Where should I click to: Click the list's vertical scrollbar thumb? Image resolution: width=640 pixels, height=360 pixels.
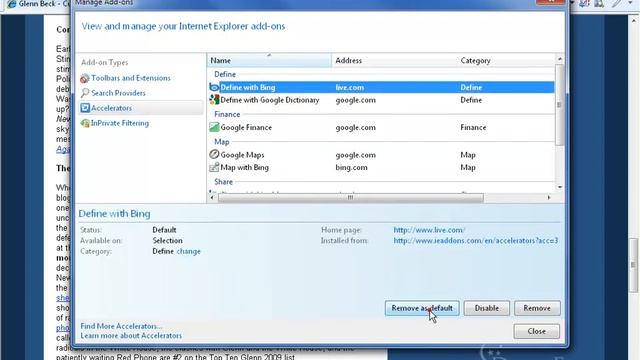(560, 104)
